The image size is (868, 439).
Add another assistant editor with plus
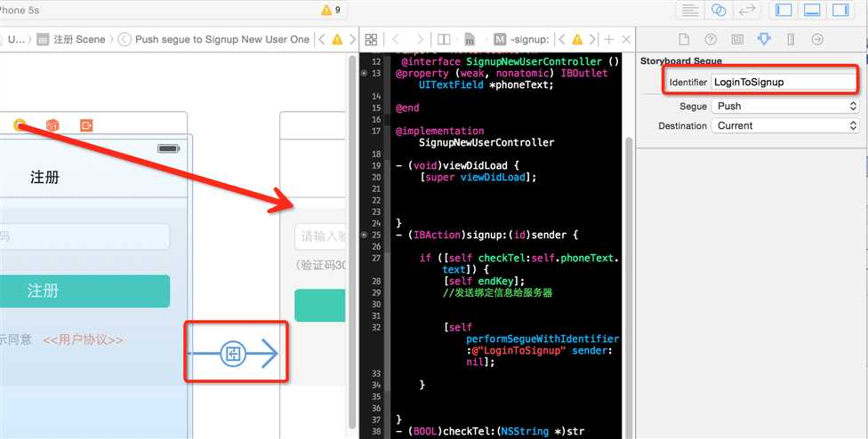609,39
